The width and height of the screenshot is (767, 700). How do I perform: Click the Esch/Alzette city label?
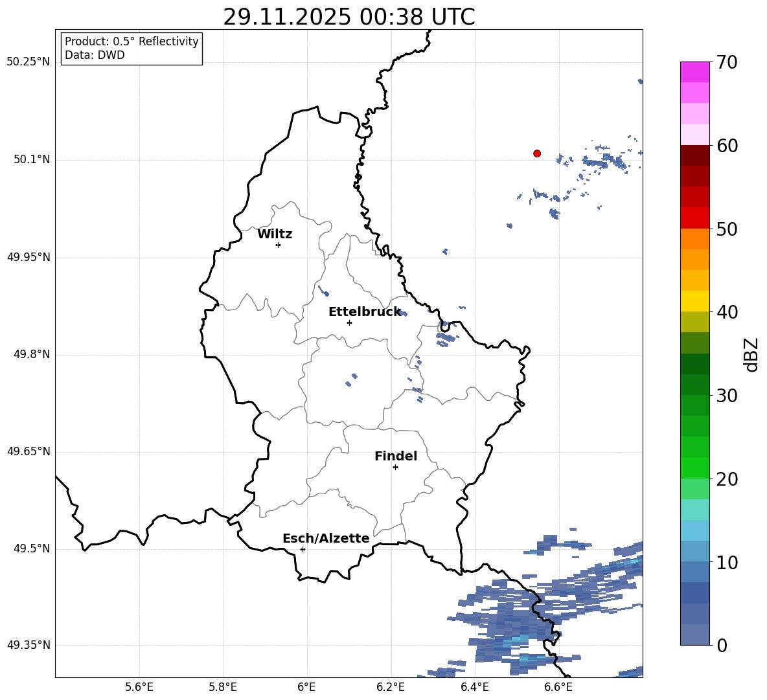pos(326,539)
